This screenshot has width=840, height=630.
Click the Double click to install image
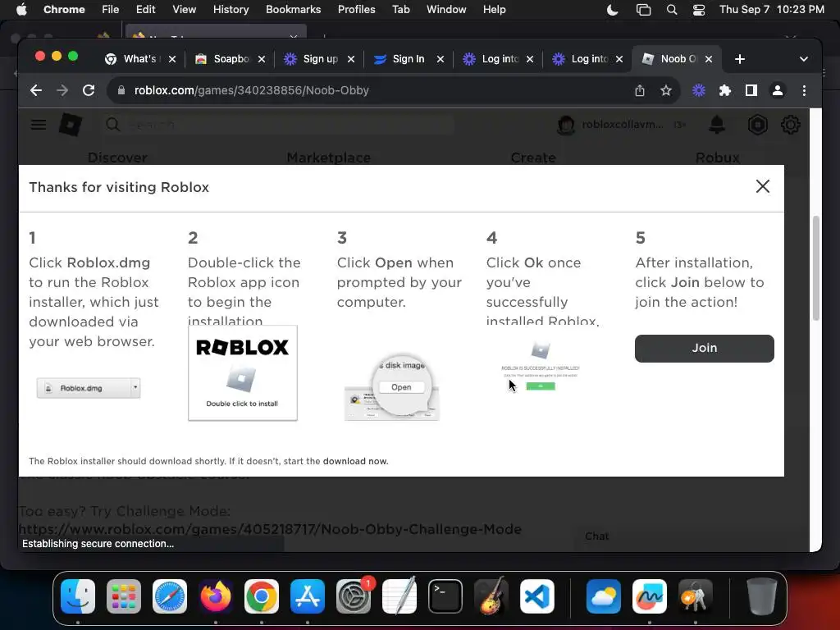click(243, 373)
